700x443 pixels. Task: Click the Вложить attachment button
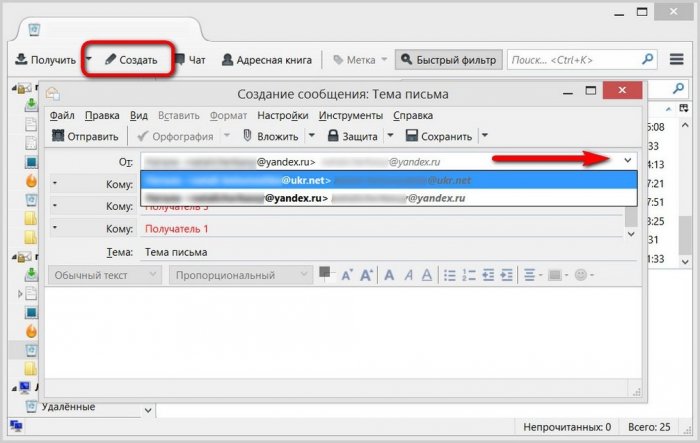[x=270, y=136]
